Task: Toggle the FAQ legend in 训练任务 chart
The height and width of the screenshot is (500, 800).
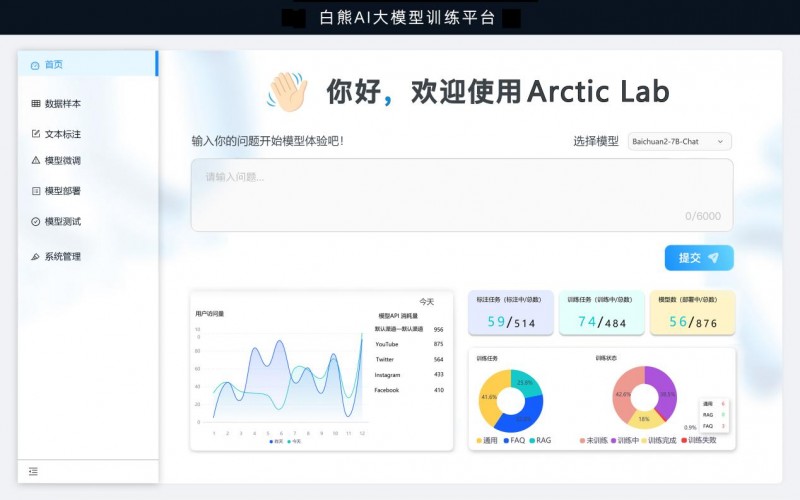Action: pyautogui.click(x=514, y=440)
